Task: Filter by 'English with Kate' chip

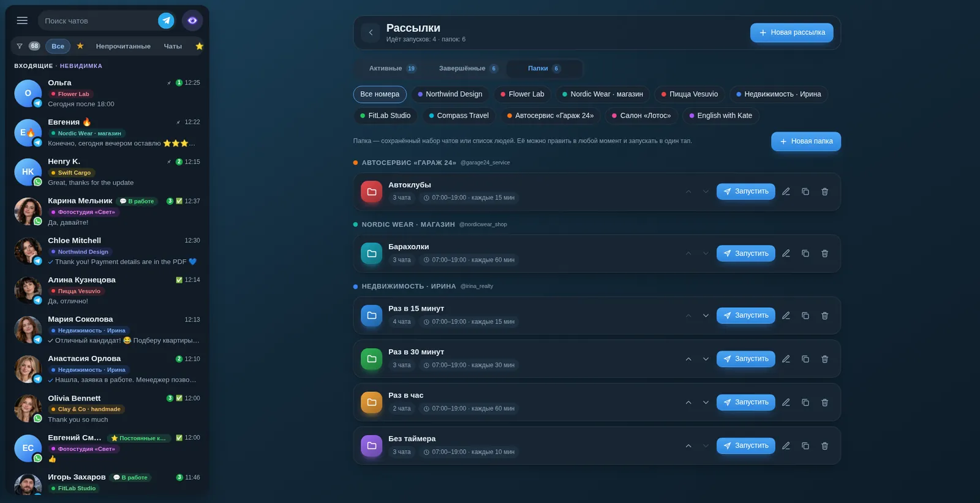Action: [721, 116]
